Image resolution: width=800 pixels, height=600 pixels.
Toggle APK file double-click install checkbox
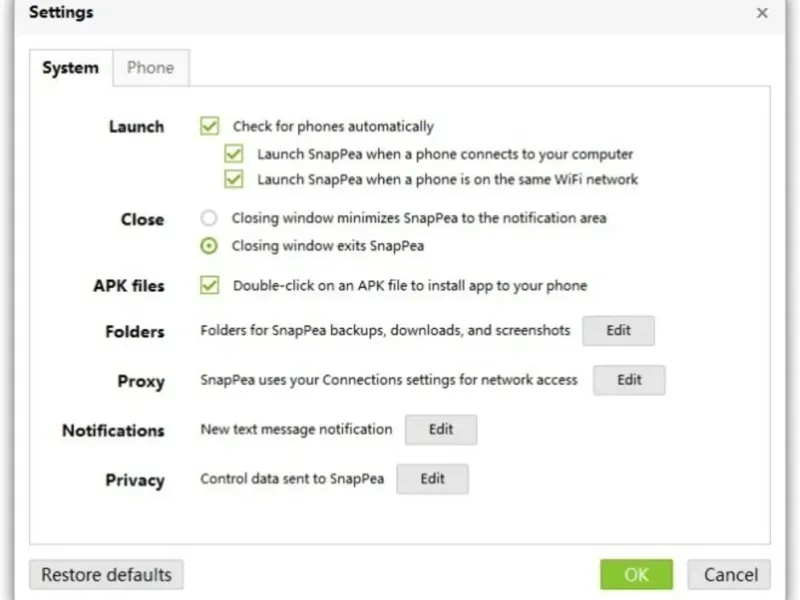tap(210, 285)
